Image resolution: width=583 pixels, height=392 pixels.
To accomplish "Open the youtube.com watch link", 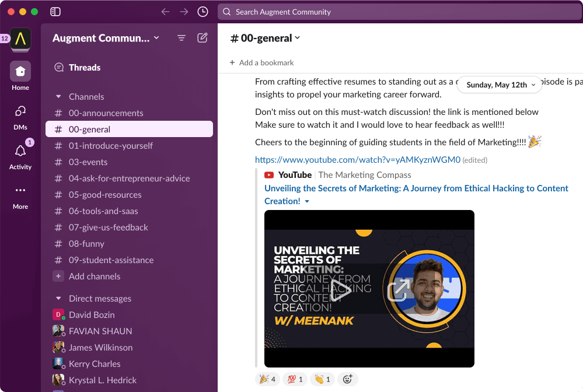I will [x=358, y=160].
